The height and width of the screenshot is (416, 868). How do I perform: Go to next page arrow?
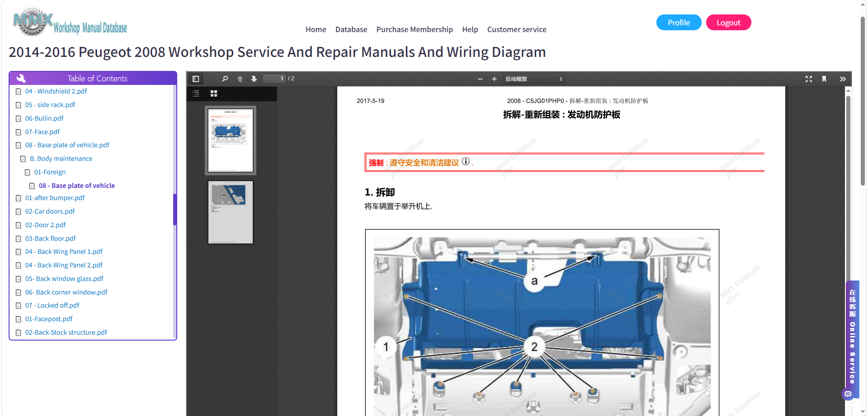(254, 79)
